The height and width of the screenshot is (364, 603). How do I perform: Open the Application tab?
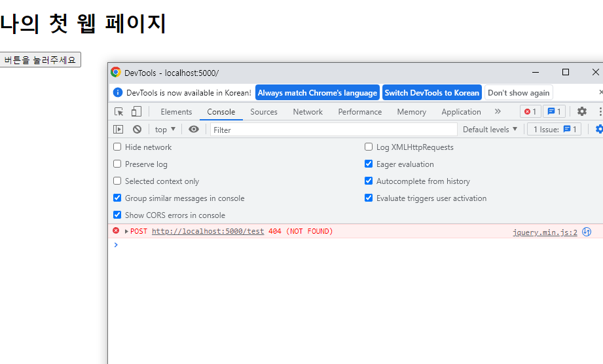click(x=461, y=112)
